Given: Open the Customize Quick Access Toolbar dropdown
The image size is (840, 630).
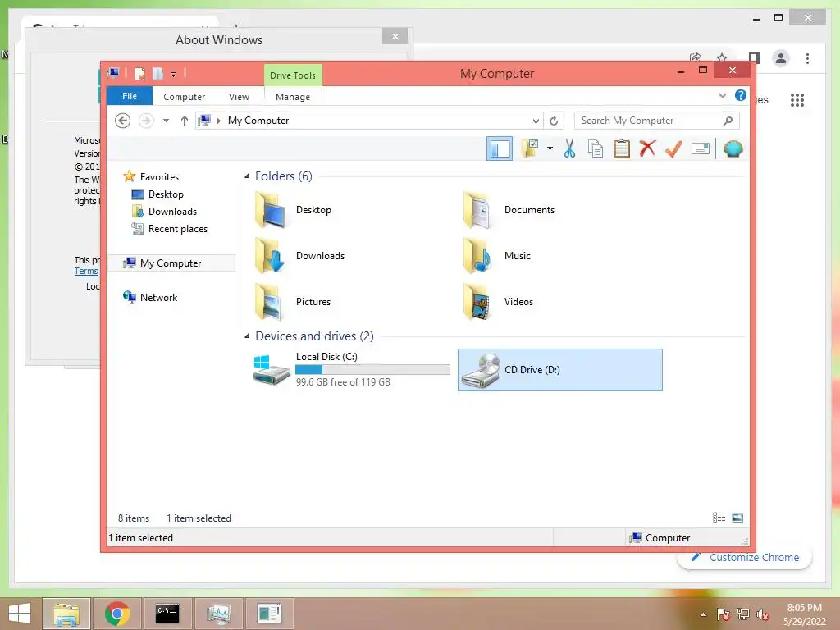Looking at the screenshot, I should coord(174,74).
